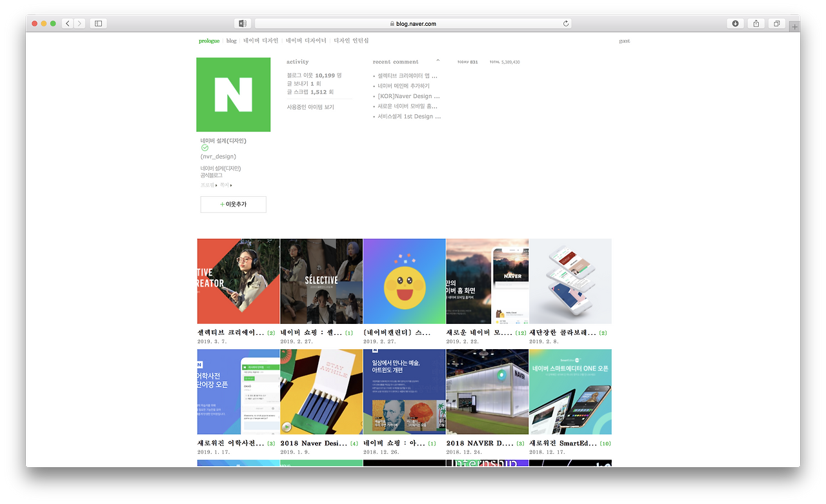The height and width of the screenshot is (504, 826).
Task: Click the 이웃추가 add neighbor button
Action: coord(234,205)
